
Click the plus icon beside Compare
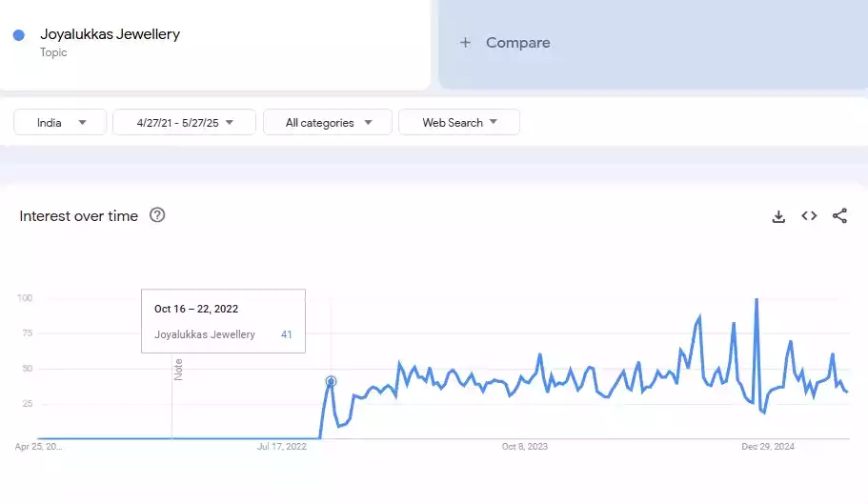(466, 43)
